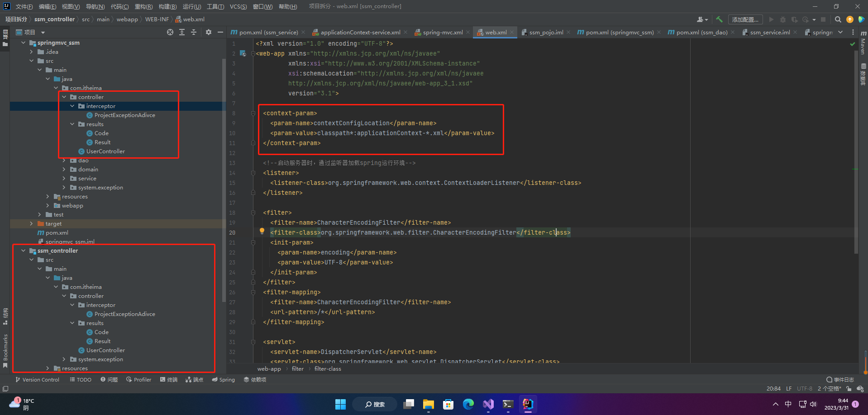Screen dimensions: 868x415
Task: Open the 终端 terminal tool window
Action: [168, 380]
